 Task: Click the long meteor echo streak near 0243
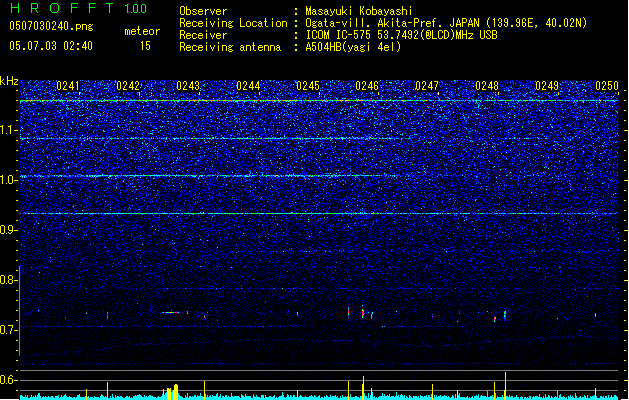(x=170, y=313)
